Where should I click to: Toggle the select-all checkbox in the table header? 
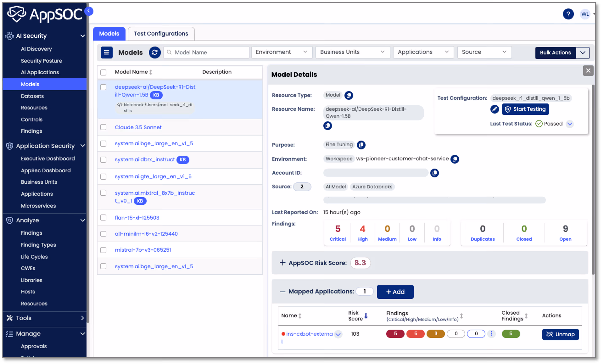pyautogui.click(x=103, y=72)
